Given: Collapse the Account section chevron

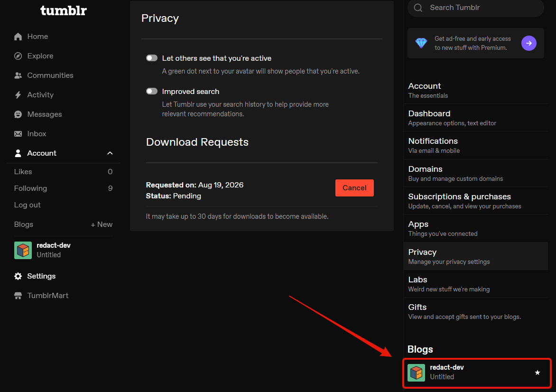Looking at the screenshot, I should click(x=110, y=153).
